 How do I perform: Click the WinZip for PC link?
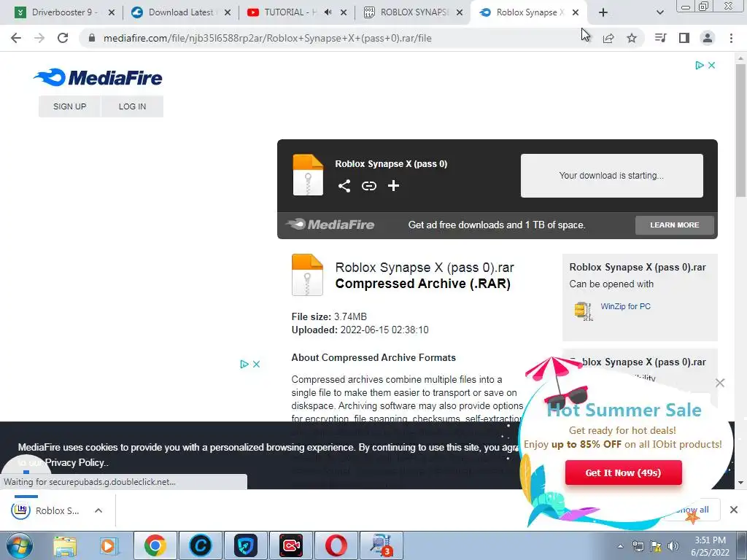click(625, 306)
